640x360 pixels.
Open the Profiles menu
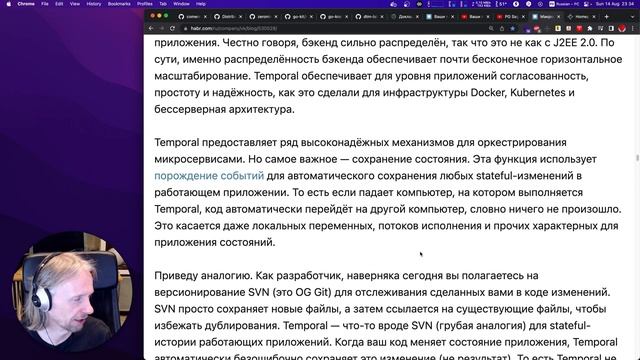144,4
